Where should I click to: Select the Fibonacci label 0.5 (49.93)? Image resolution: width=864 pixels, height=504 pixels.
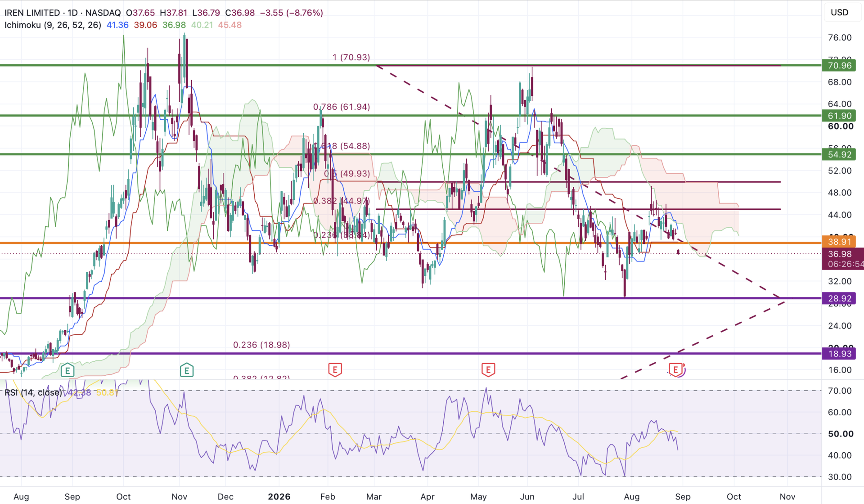(347, 173)
